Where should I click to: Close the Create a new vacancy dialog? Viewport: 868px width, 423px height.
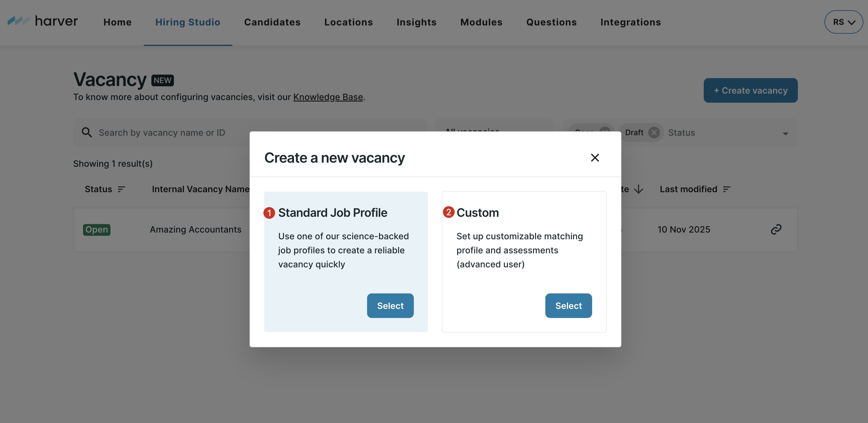595,158
